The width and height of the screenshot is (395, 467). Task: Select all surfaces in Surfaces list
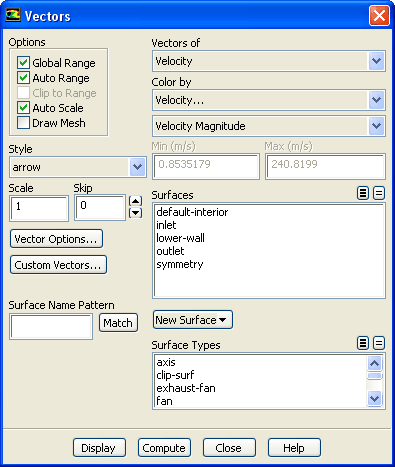click(x=363, y=193)
